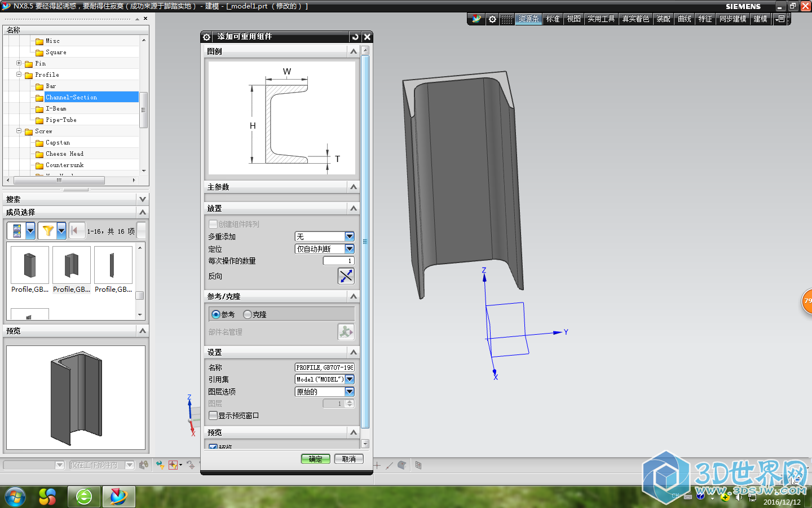812x508 pixels.
Task: Click the plus-shaped point icon on bottom toolbar
Action: pyautogui.click(x=377, y=465)
